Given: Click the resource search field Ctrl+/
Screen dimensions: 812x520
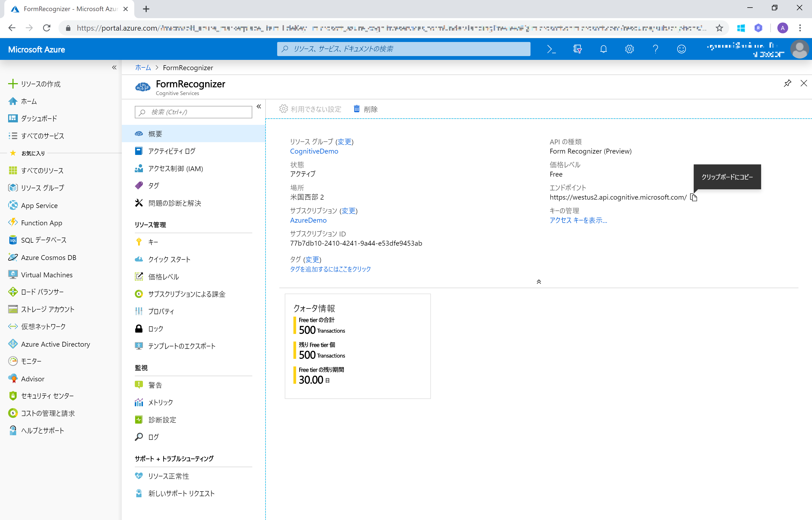Looking at the screenshot, I should 193,112.
